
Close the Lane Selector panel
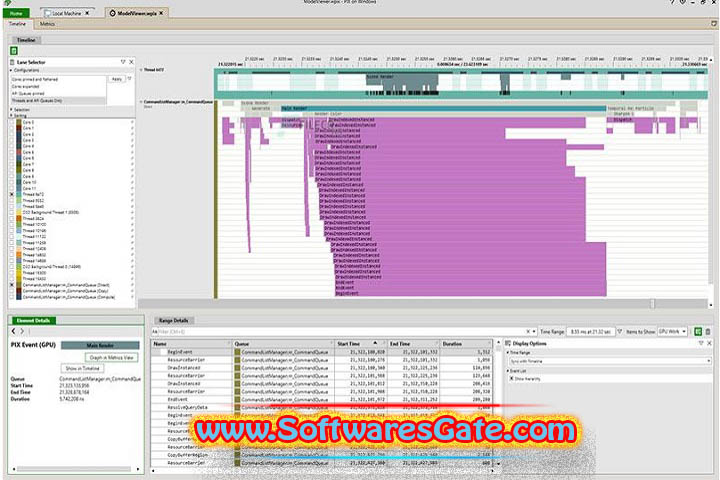click(x=131, y=62)
